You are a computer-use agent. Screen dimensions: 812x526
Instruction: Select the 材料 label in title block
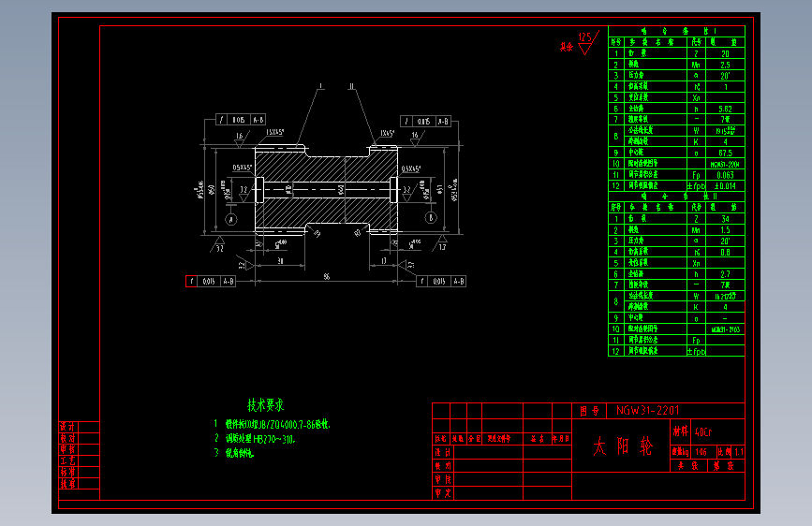coord(681,431)
